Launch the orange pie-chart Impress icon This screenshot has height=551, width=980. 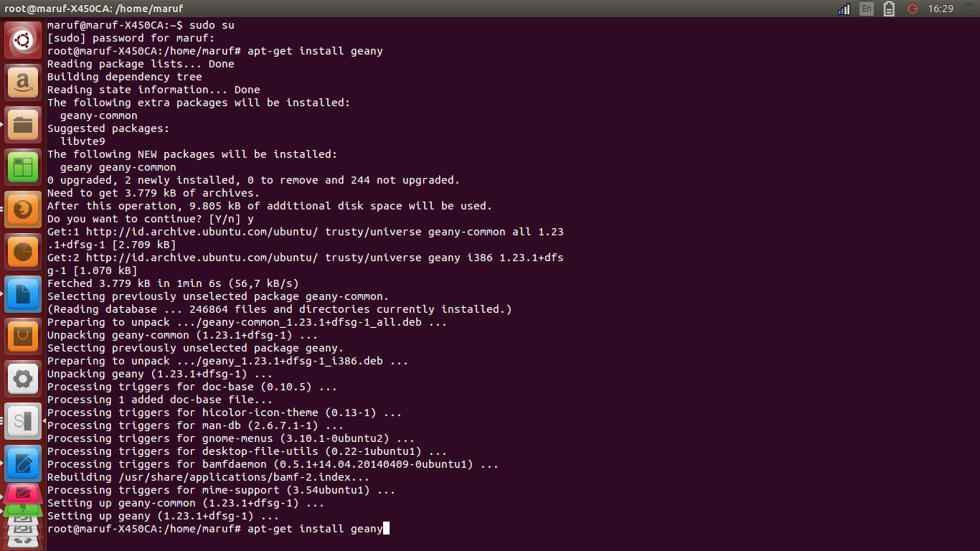pos(23,252)
